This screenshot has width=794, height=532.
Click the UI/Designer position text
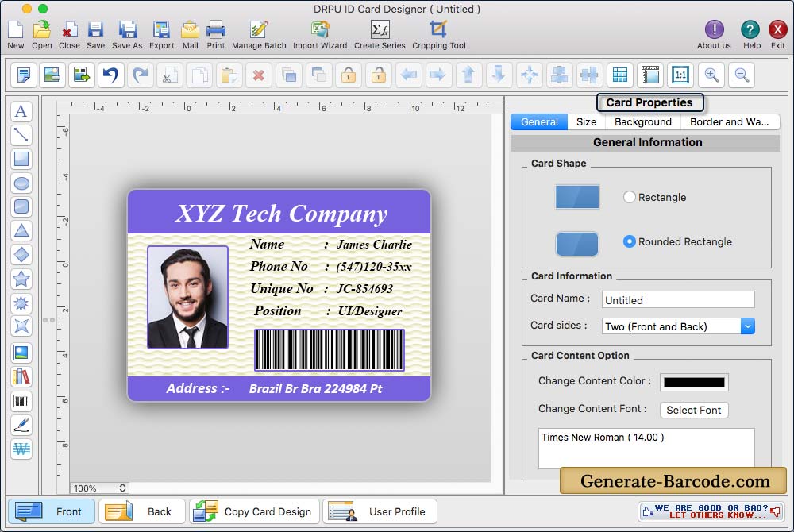pos(370,311)
